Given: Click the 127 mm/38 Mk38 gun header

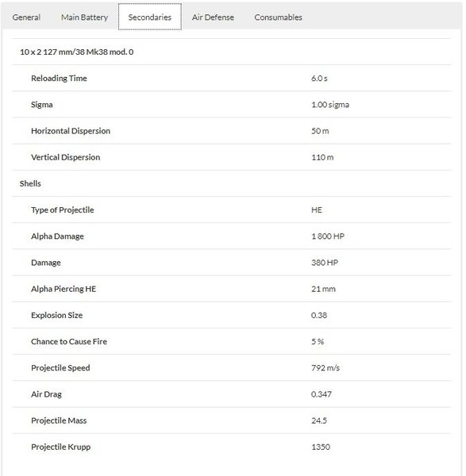Looking at the screenshot, I should tap(76, 52).
